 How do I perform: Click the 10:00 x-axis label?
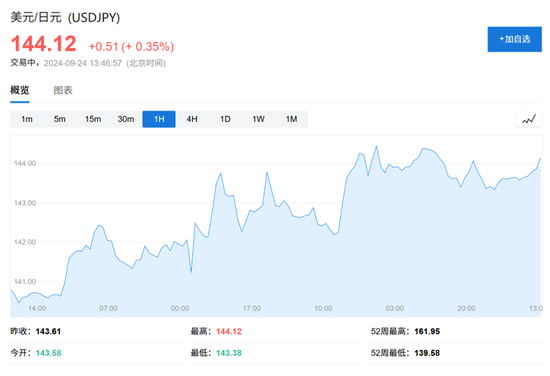(x=323, y=308)
